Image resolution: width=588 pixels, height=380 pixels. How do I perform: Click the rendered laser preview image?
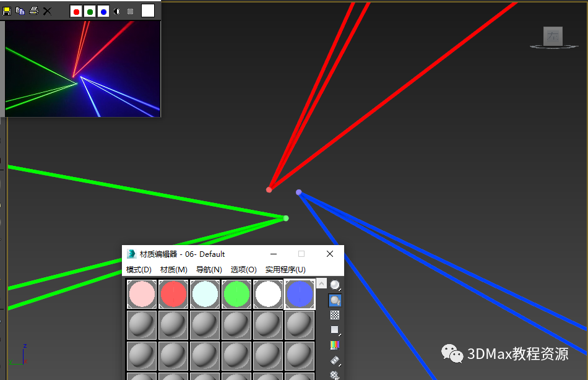point(82,69)
